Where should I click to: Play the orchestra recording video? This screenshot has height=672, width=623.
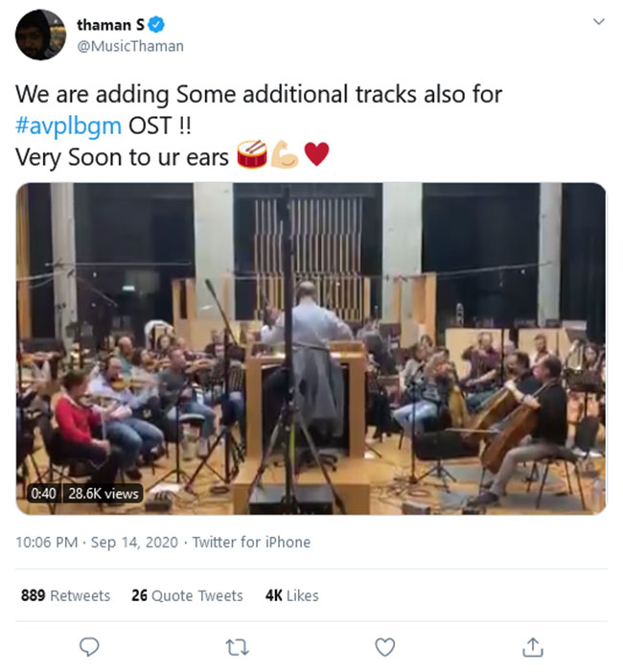(x=311, y=348)
